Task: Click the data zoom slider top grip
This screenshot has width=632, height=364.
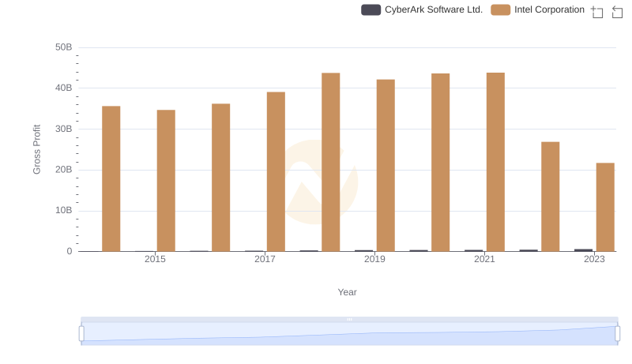Action: pyautogui.click(x=349, y=319)
